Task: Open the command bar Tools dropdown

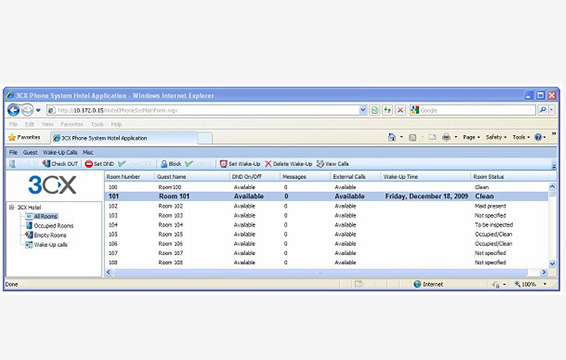Action: tap(521, 137)
